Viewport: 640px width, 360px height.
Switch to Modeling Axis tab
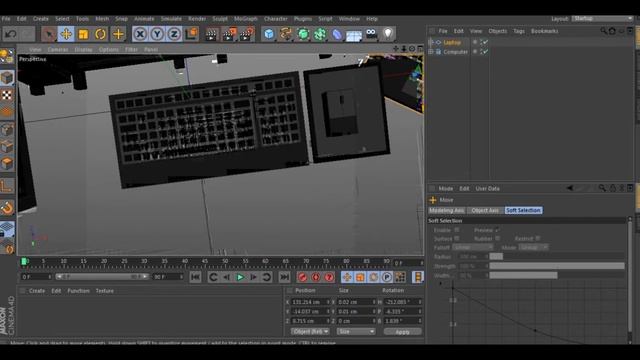tap(447, 210)
